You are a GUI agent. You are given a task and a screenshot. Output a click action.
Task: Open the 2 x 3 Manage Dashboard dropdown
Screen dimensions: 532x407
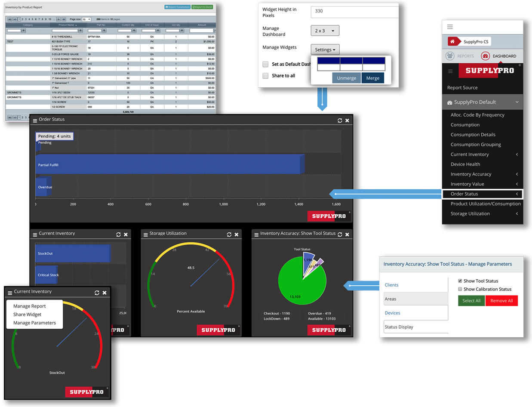[325, 31]
